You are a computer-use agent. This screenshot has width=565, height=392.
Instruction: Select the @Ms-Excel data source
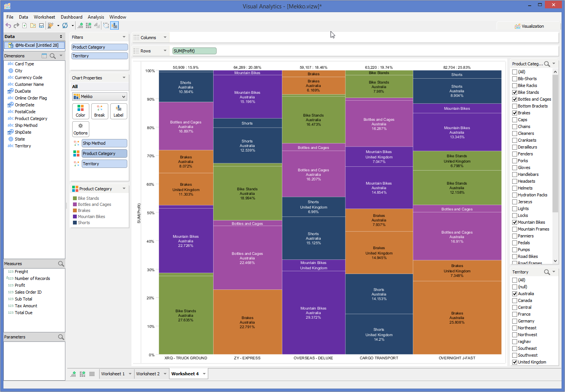coord(34,45)
